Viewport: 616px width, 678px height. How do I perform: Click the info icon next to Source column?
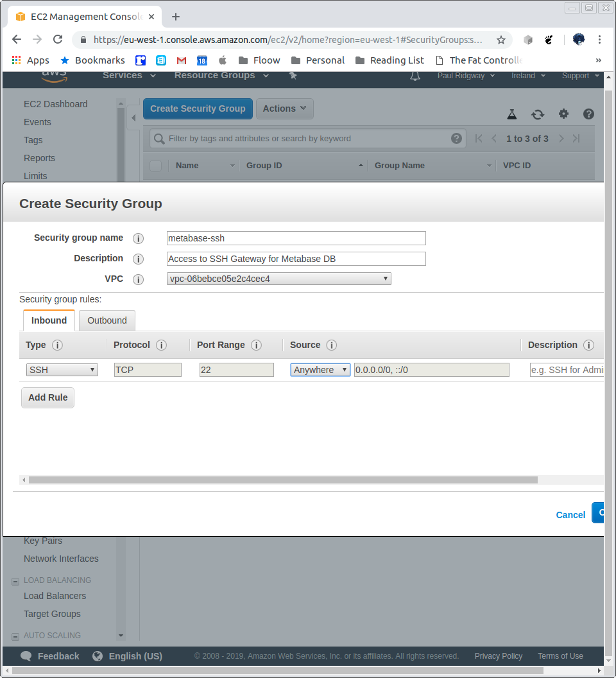tap(332, 345)
